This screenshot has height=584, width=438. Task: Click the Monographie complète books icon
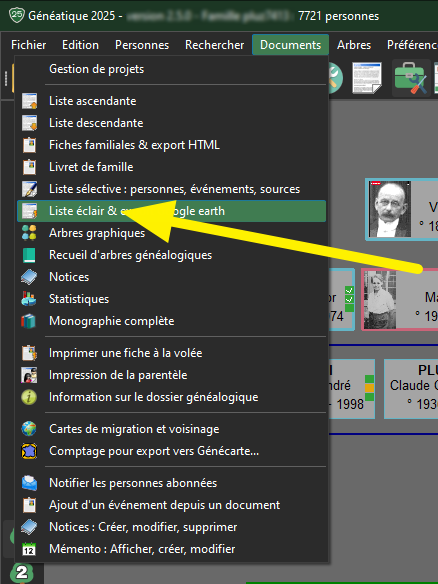pyautogui.click(x=28, y=321)
